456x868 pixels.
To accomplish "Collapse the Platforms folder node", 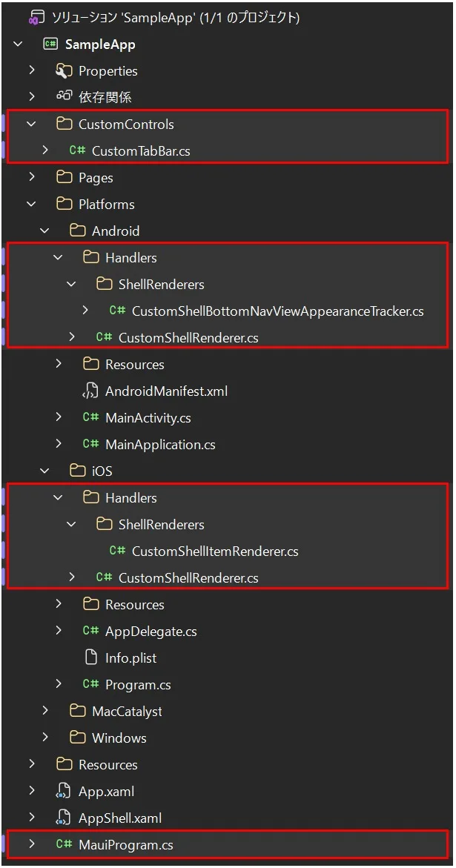I will click(31, 204).
